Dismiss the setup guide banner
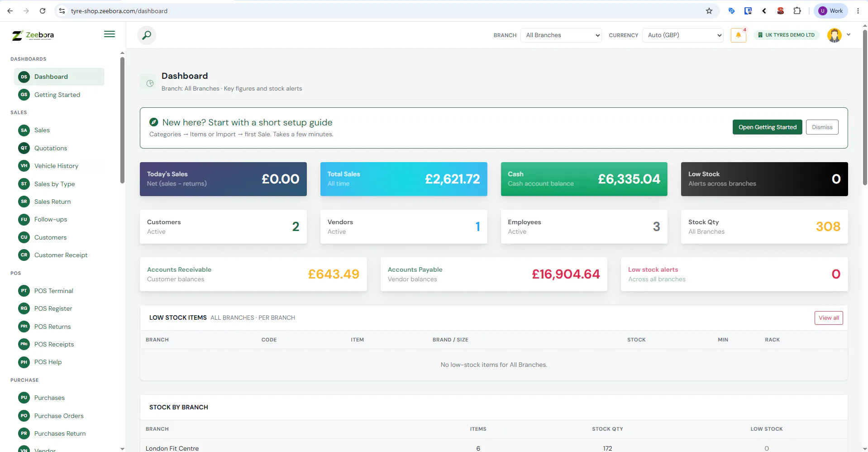The width and height of the screenshot is (868, 452). 822,127
